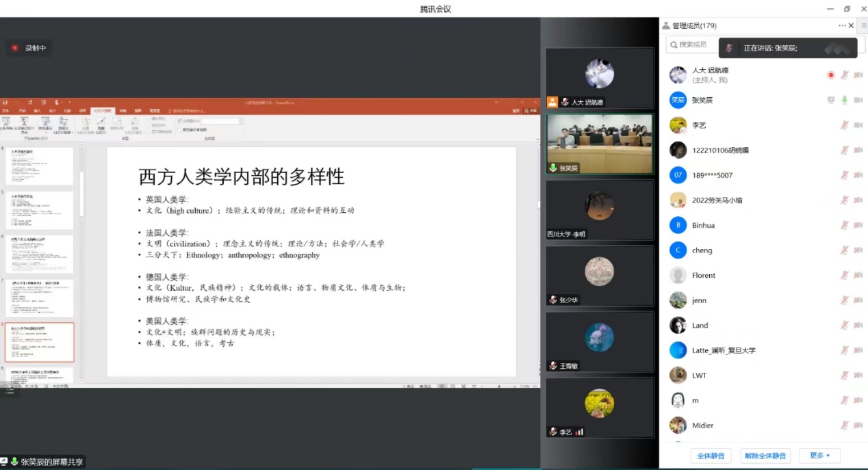Select participant Land in the member list
Viewport: 868px width, 470px height.
700,326
